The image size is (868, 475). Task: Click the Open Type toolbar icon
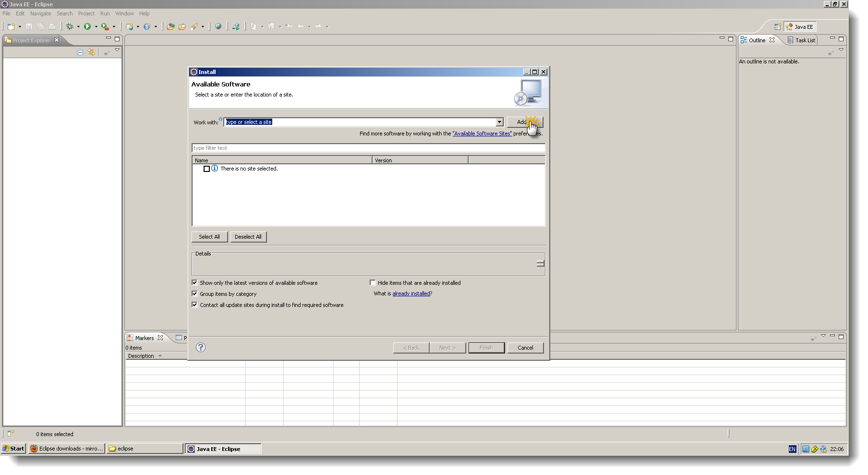click(170, 26)
